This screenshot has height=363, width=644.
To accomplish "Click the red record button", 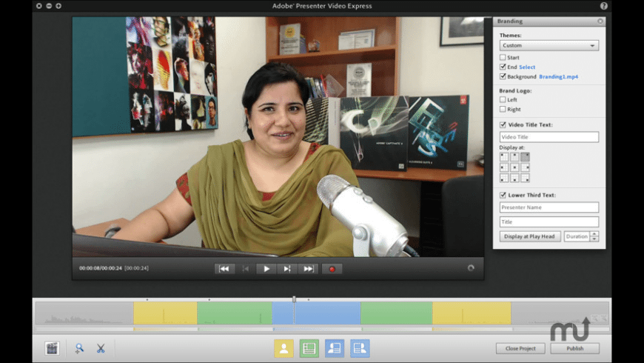I will (332, 269).
